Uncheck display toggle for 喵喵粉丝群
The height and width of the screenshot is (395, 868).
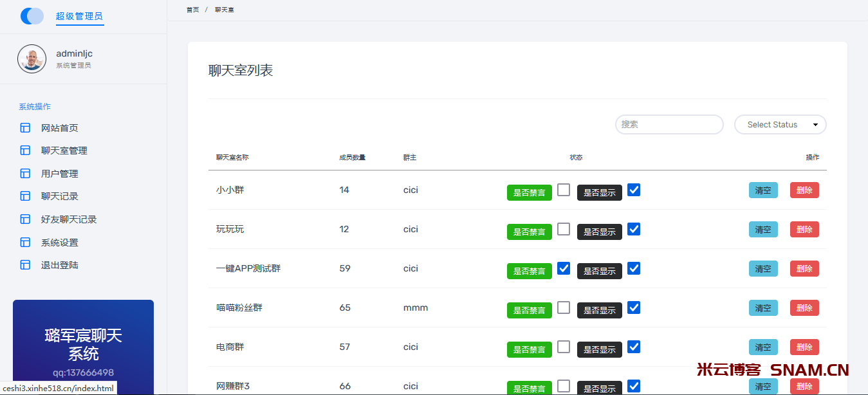pos(634,309)
